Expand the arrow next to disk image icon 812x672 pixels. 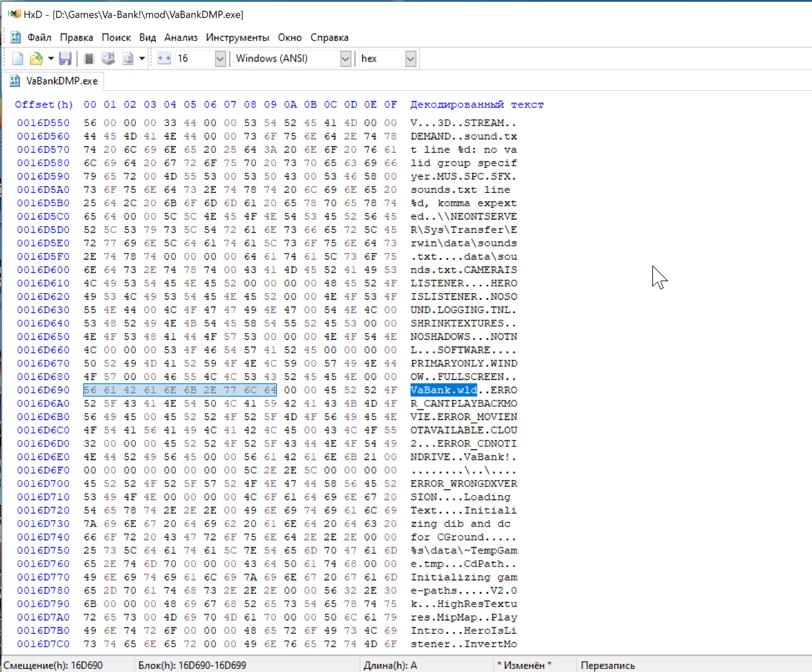point(142,59)
